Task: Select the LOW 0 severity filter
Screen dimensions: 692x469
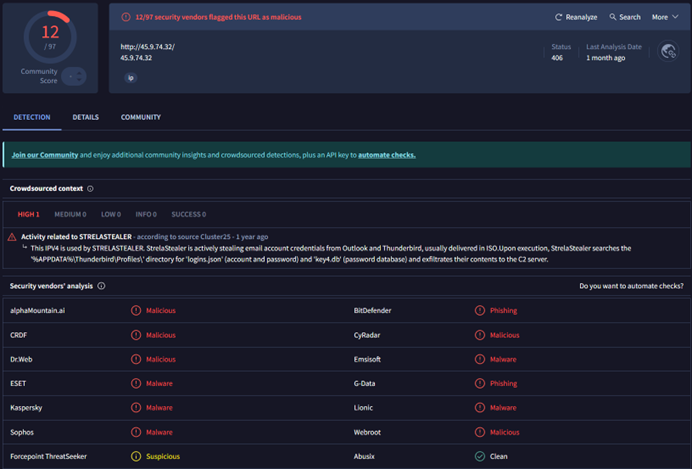Action: click(111, 214)
